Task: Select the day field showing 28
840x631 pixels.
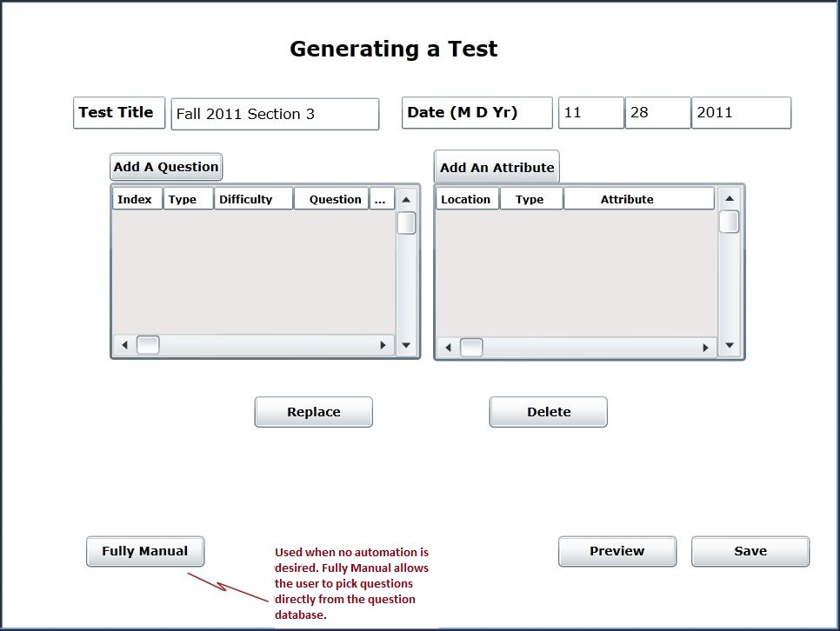Action: (657, 113)
